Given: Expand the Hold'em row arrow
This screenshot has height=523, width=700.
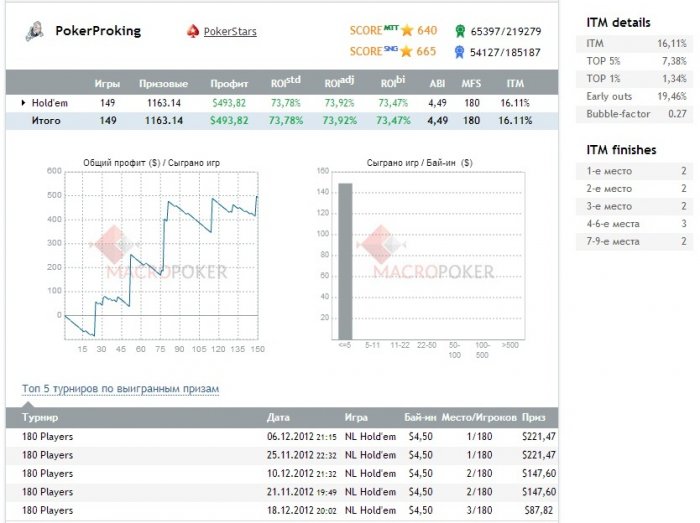Looking at the screenshot, I should [x=23, y=102].
